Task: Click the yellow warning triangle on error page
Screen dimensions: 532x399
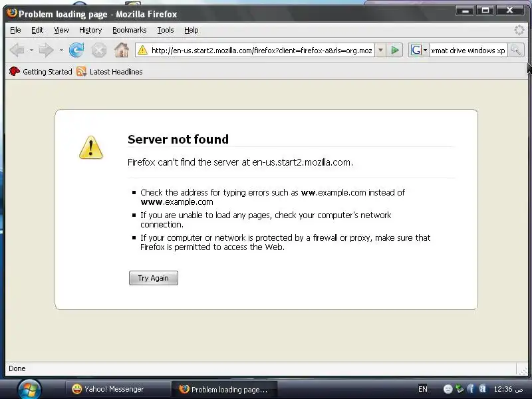Action: (x=91, y=147)
